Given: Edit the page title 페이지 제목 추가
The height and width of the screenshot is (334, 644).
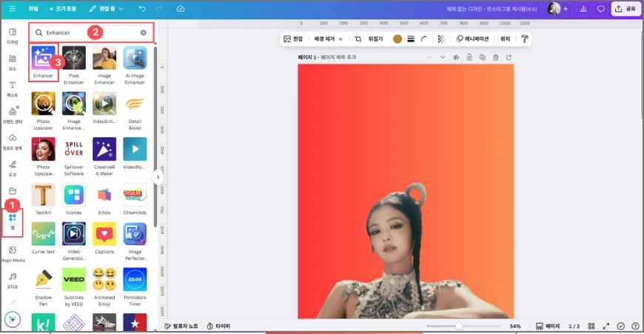Looking at the screenshot, I should tap(338, 58).
